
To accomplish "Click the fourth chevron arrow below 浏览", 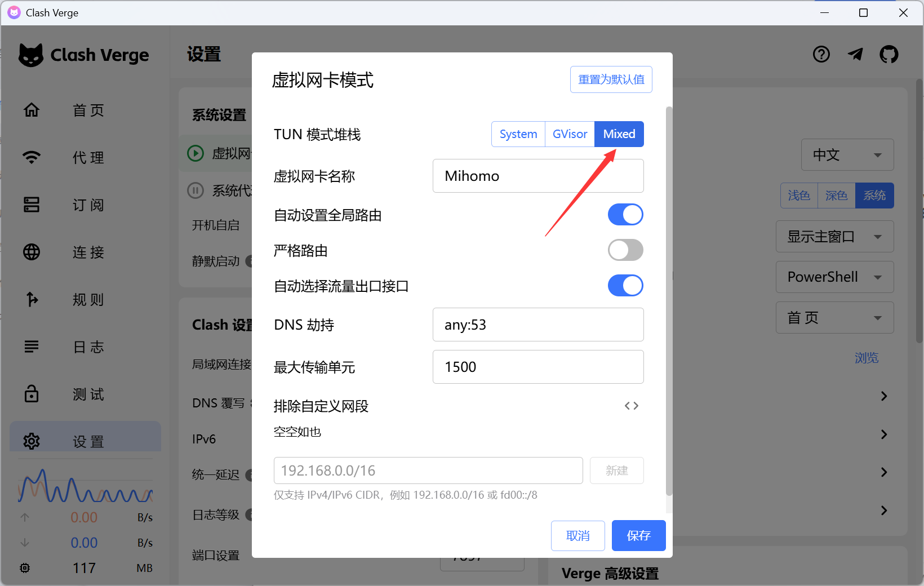I will (884, 510).
